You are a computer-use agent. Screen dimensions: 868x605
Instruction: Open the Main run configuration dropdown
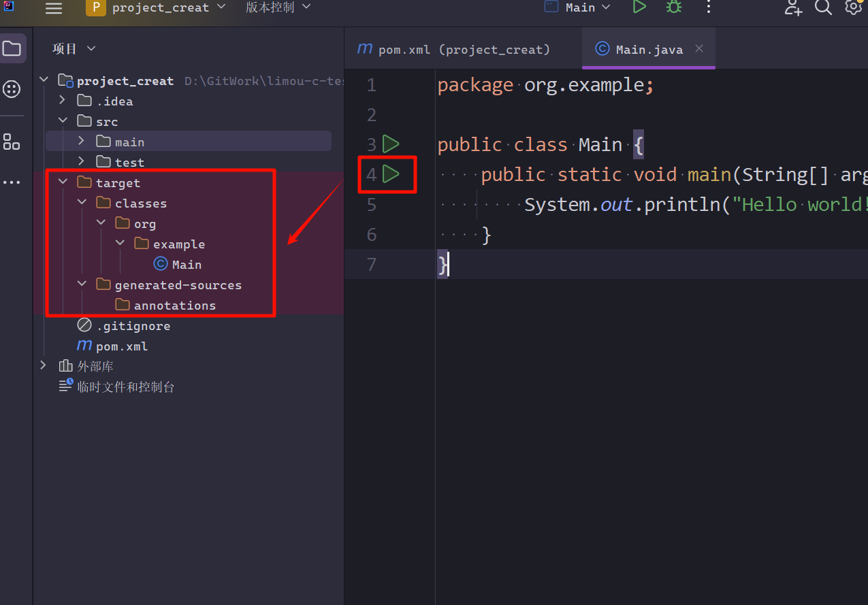[578, 7]
